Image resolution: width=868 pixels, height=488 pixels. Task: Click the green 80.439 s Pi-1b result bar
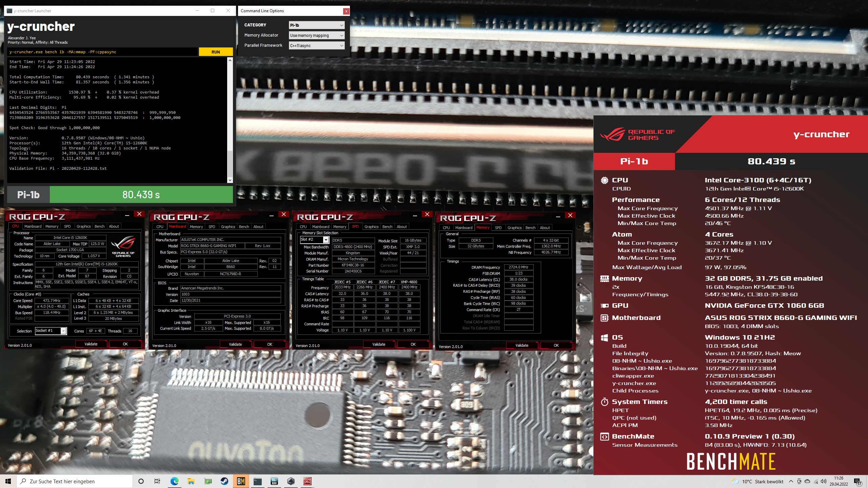pyautogui.click(x=141, y=195)
